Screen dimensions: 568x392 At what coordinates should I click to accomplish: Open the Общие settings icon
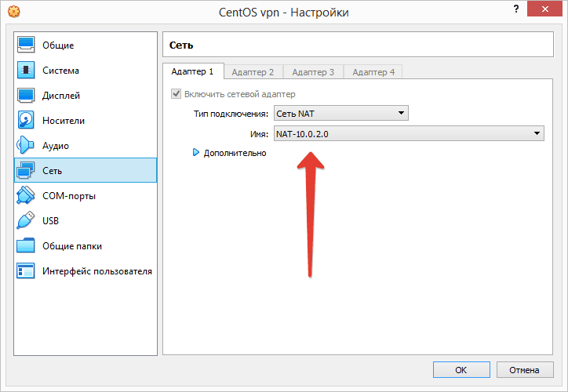(x=27, y=45)
